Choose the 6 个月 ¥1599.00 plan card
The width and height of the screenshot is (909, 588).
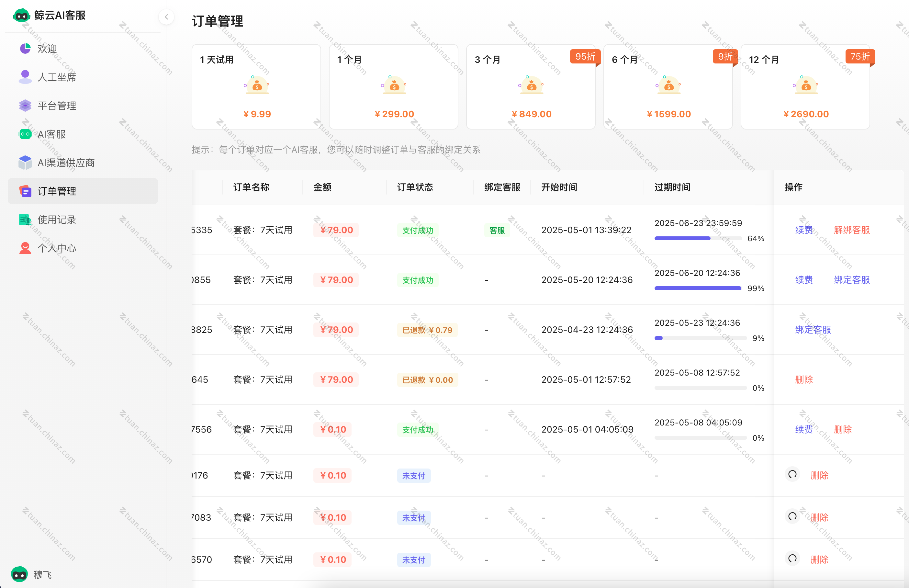668,87
